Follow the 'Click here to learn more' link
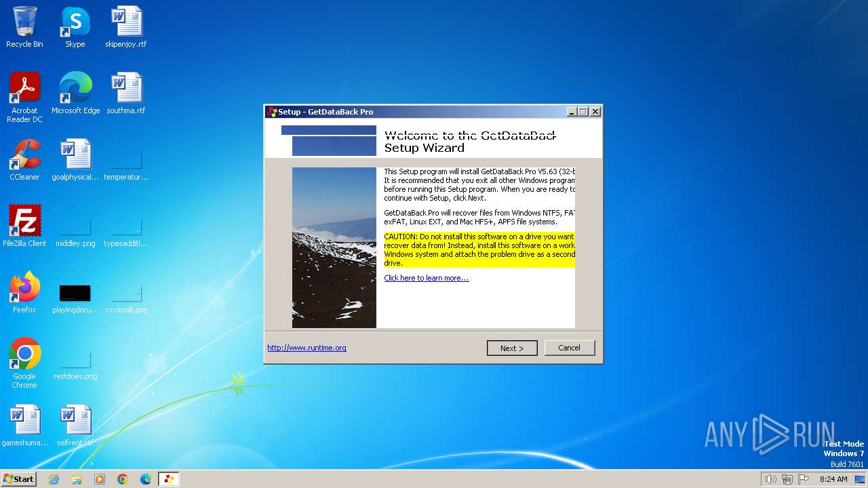868x488 pixels. (426, 278)
